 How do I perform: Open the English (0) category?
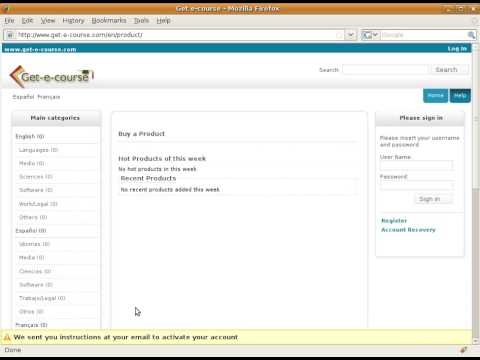pos(30,136)
